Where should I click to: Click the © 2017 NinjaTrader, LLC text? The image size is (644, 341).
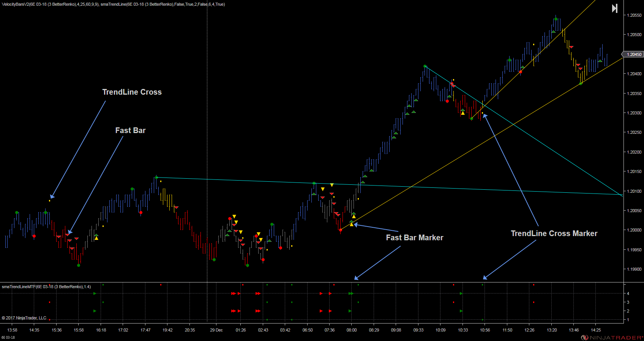[x=24, y=318]
